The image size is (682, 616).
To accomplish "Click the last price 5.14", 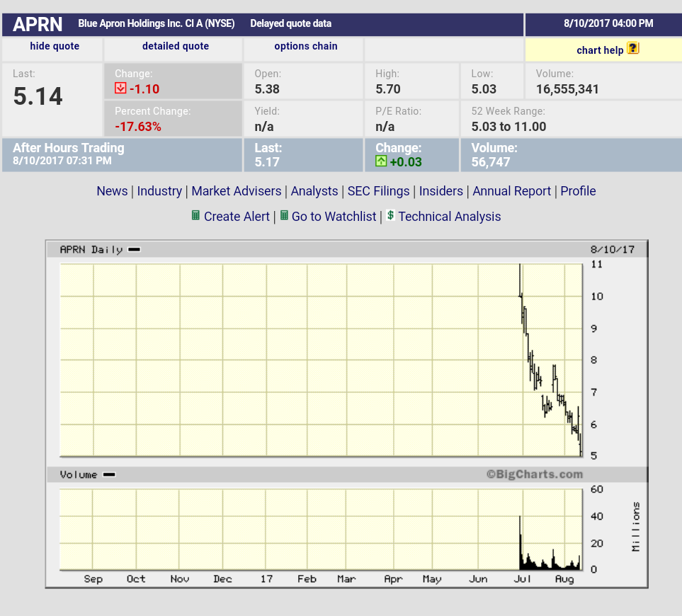I will coord(38,96).
